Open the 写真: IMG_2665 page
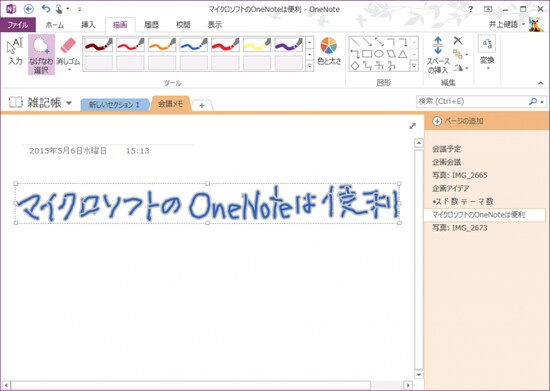 460,175
